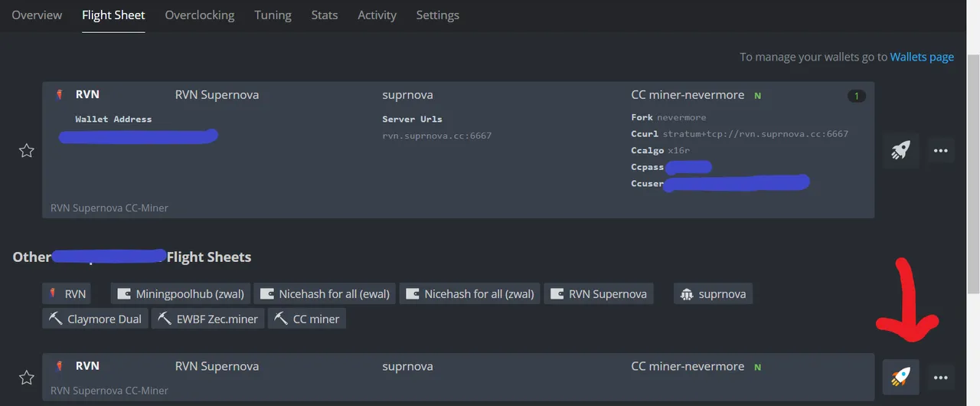Follow the Wallets page link
Image resolution: width=980 pixels, height=406 pixels.
pyautogui.click(x=922, y=57)
